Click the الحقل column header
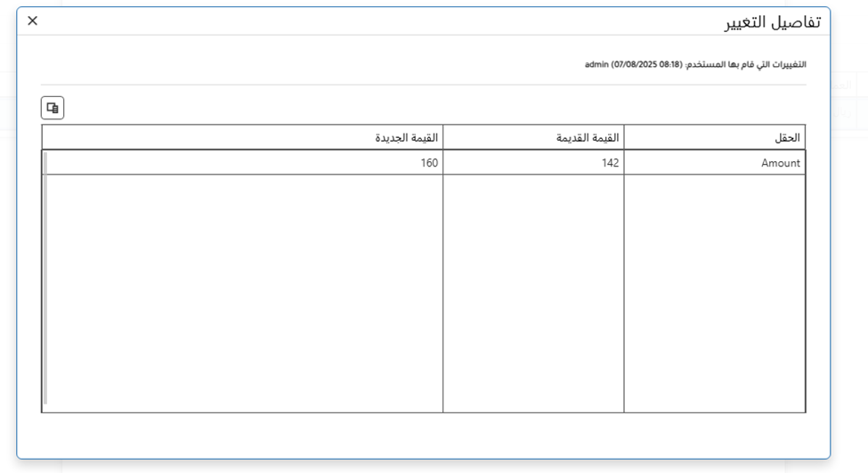 point(787,138)
